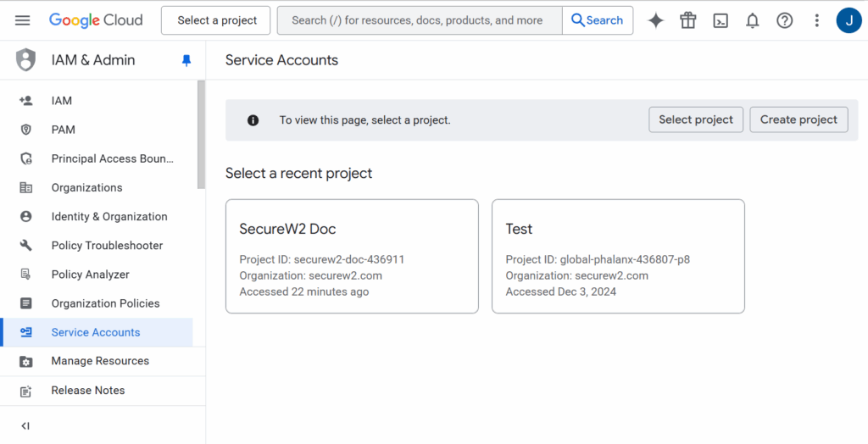
Task: Activate Cloud Shell terminal icon
Action: 721,20
